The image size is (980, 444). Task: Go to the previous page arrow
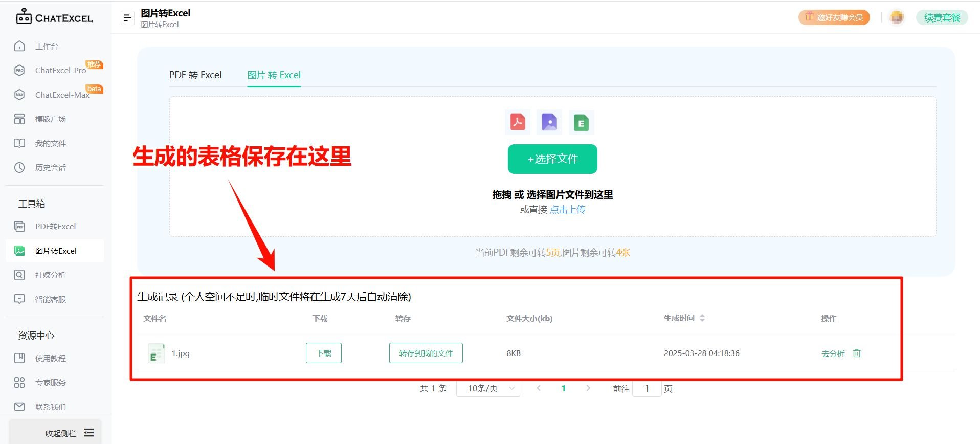click(539, 388)
